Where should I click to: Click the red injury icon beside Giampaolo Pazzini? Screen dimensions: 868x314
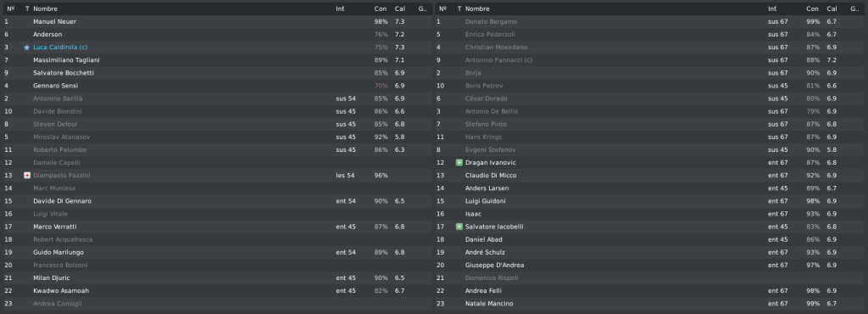click(26, 176)
